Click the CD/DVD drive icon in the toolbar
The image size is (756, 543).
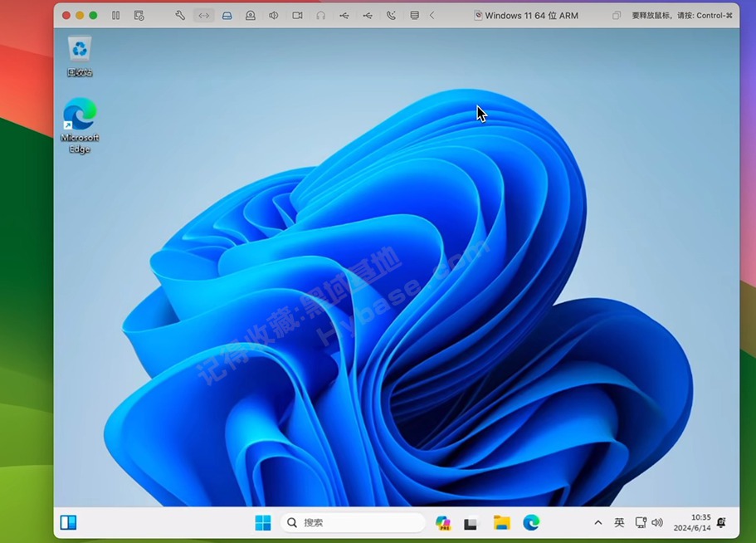coord(251,16)
